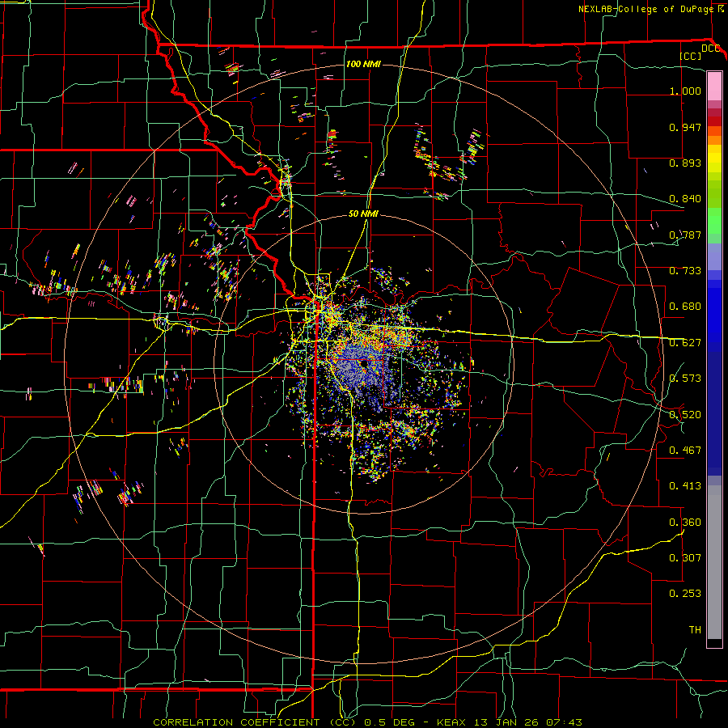The width and height of the screenshot is (728, 728).
Task: Select the 0.360 legend value
Action: pyautogui.click(x=685, y=523)
